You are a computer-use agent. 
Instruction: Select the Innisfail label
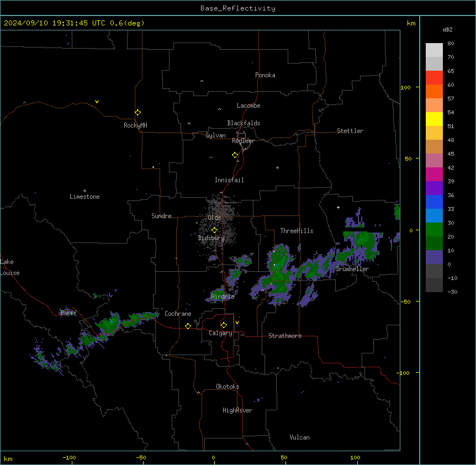point(229,180)
